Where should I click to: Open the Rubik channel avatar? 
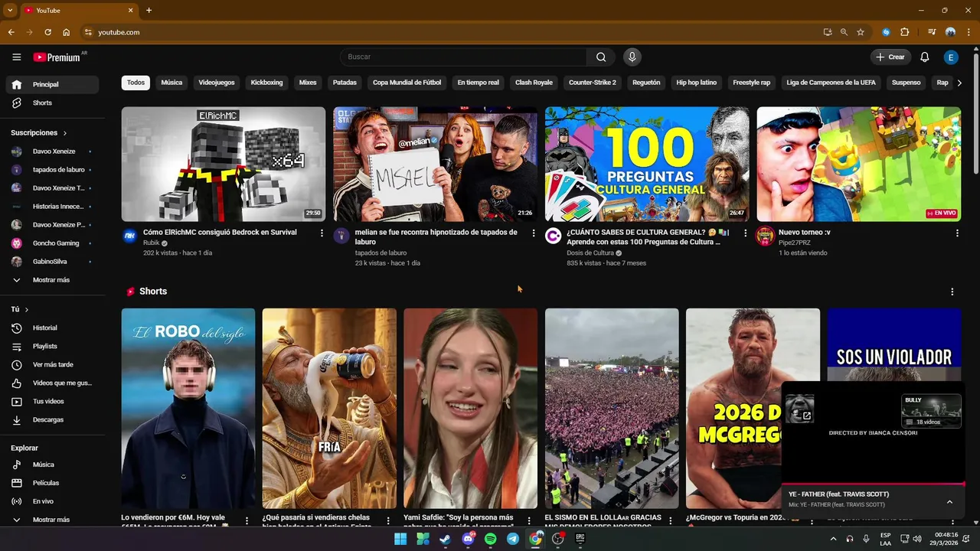(x=130, y=236)
